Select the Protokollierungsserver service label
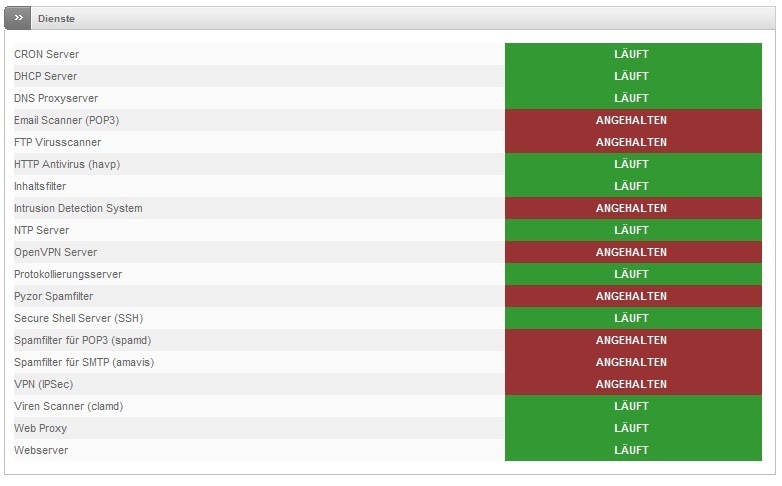The width and height of the screenshot is (782, 486). [x=68, y=274]
